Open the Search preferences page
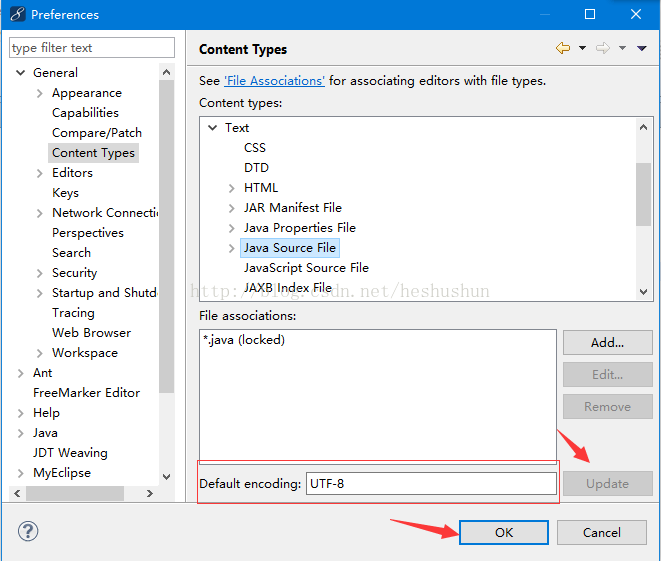Viewport: 661px width, 561px height. pyautogui.click(x=71, y=253)
